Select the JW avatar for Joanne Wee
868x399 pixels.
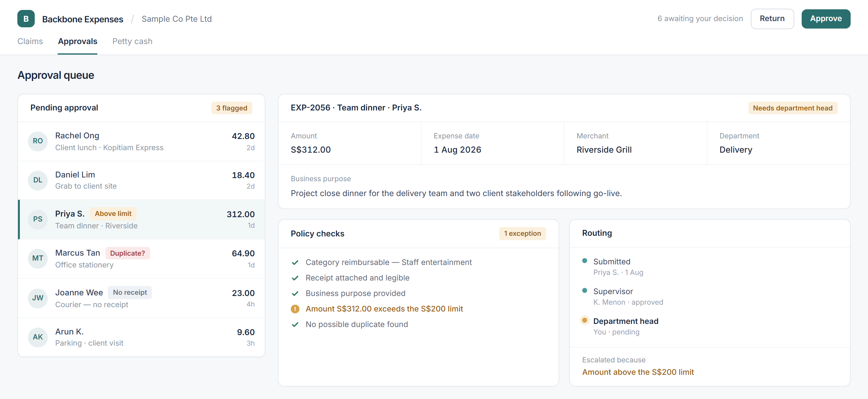(38, 298)
